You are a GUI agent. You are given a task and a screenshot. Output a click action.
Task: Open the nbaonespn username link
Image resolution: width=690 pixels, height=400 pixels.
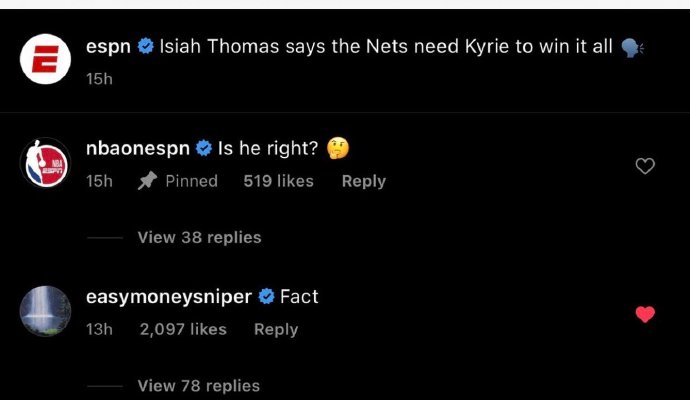tap(138, 149)
